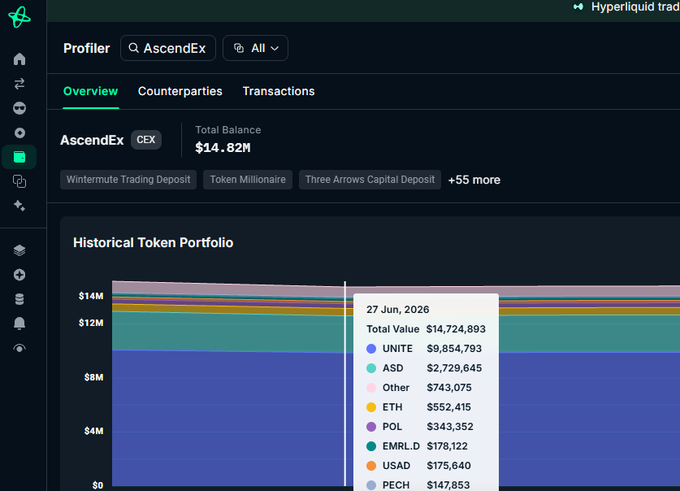
Task: Click the Token Millionaire label
Action: click(248, 180)
